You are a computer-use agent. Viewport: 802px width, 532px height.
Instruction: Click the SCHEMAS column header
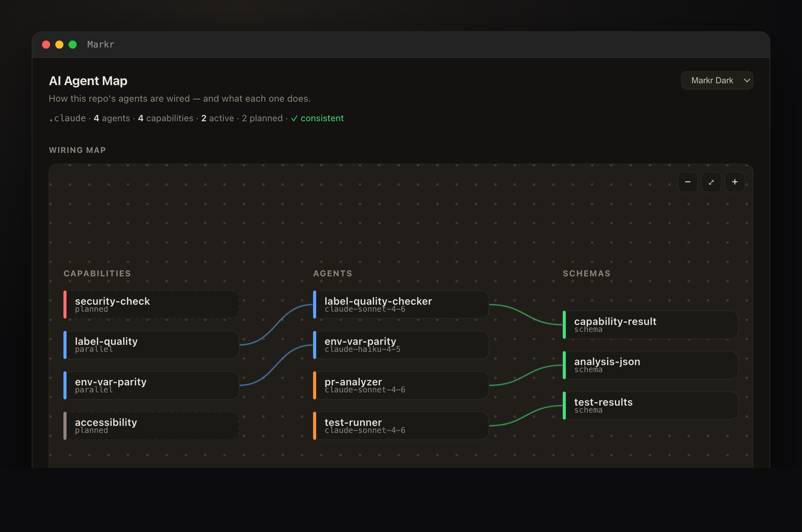point(587,273)
